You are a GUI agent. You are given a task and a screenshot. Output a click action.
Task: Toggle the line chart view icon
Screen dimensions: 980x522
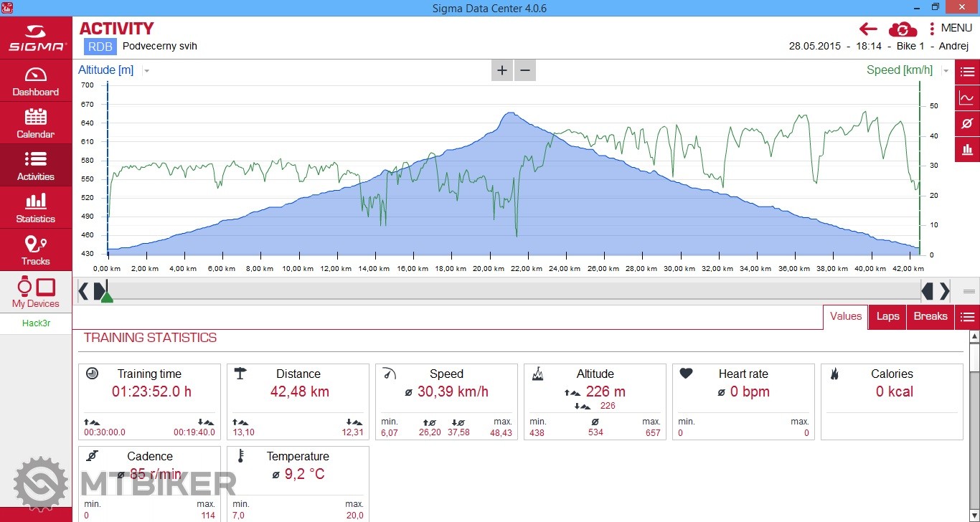point(967,98)
